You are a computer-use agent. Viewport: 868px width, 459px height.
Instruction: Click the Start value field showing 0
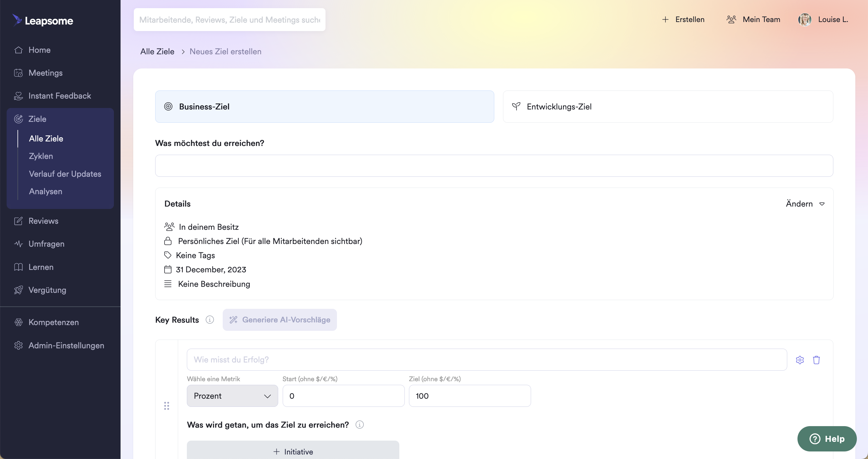pos(343,396)
